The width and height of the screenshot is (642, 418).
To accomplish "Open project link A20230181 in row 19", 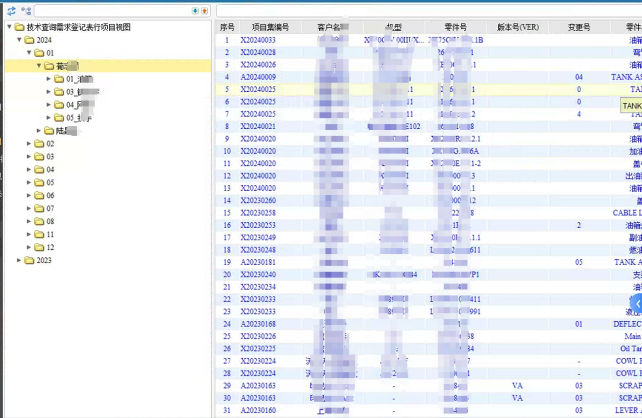I will pyautogui.click(x=258, y=262).
